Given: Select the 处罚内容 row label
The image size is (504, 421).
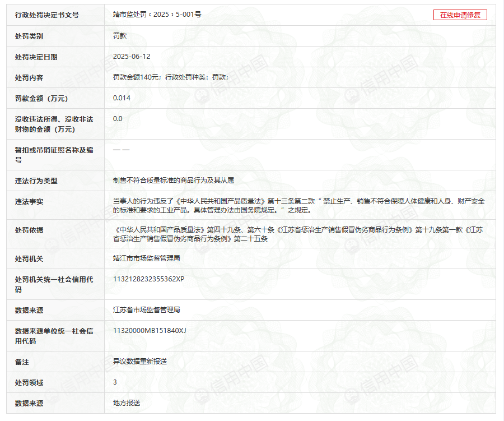Looking at the screenshot, I should [x=29, y=77].
